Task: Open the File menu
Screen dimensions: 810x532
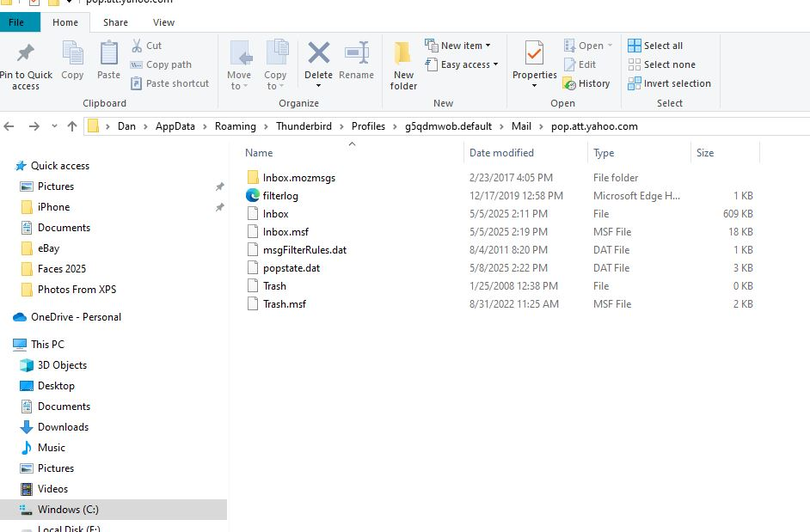Action: (16, 22)
